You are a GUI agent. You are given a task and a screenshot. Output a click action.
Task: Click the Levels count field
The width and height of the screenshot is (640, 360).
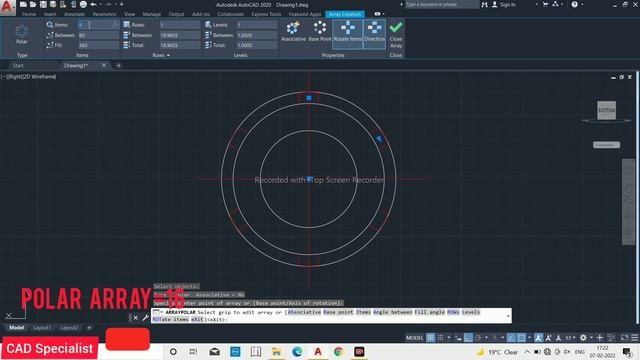[x=257, y=25]
